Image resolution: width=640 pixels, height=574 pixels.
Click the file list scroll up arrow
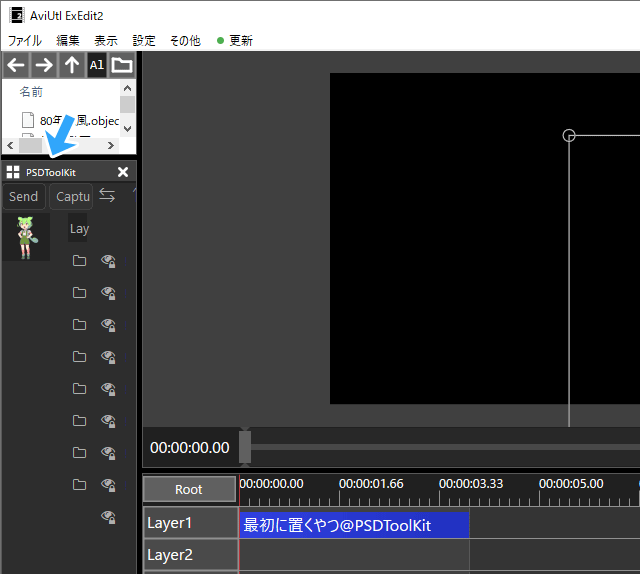click(x=127, y=88)
